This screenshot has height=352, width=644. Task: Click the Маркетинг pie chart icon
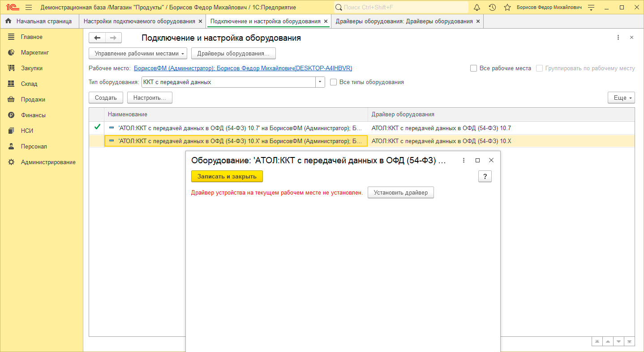(12, 52)
